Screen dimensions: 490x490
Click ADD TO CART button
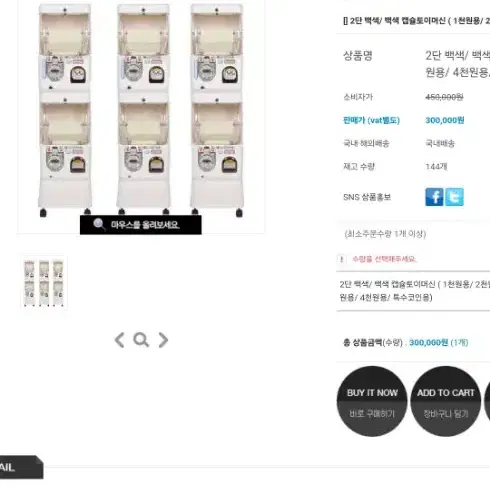pyautogui.click(x=446, y=401)
